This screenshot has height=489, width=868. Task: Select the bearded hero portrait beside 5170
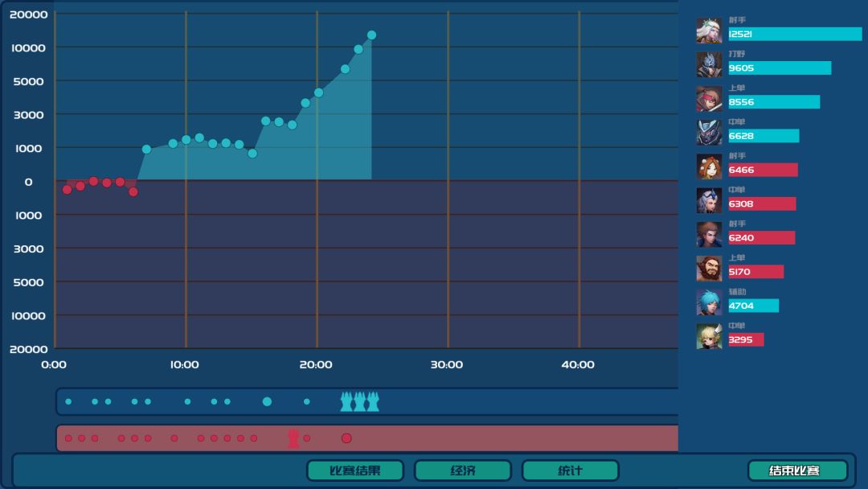tap(709, 268)
